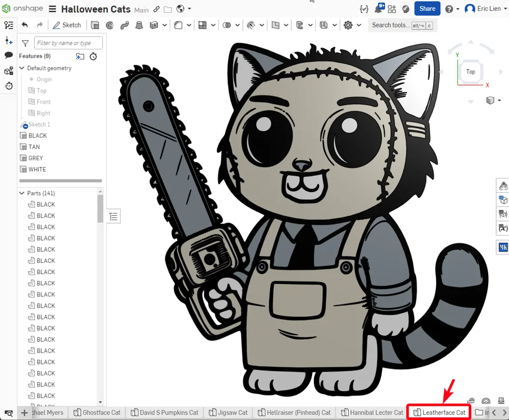Image resolution: width=509 pixels, height=420 pixels.
Task: Click the filter funnel icon above the feature list
Action: [24, 43]
